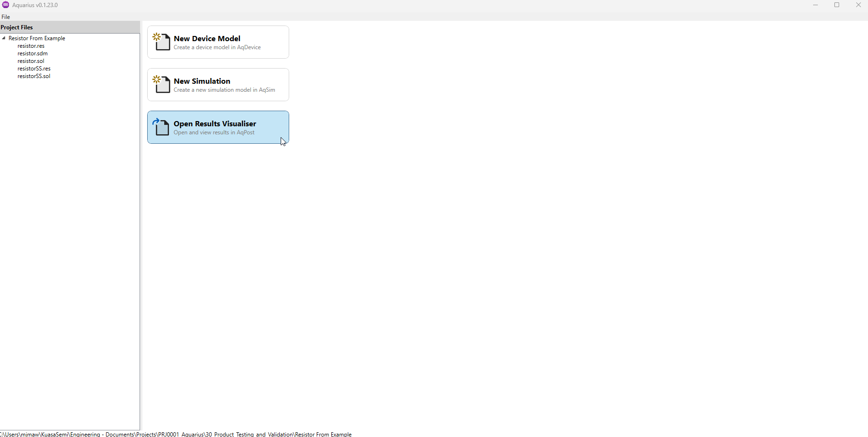Collapse the Resistor From Example tree node
Image resolution: width=868 pixels, height=437 pixels.
[x=4, y=38]
